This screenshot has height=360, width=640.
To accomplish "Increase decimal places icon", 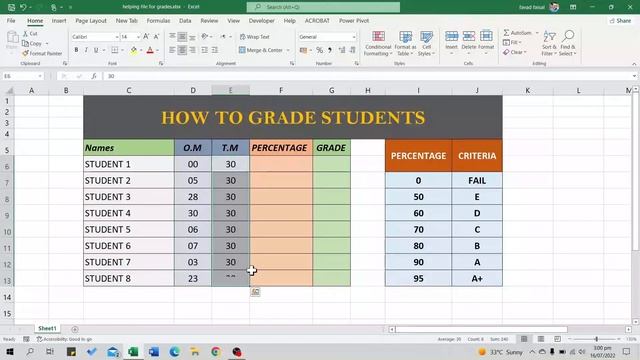I will (342, 50).
